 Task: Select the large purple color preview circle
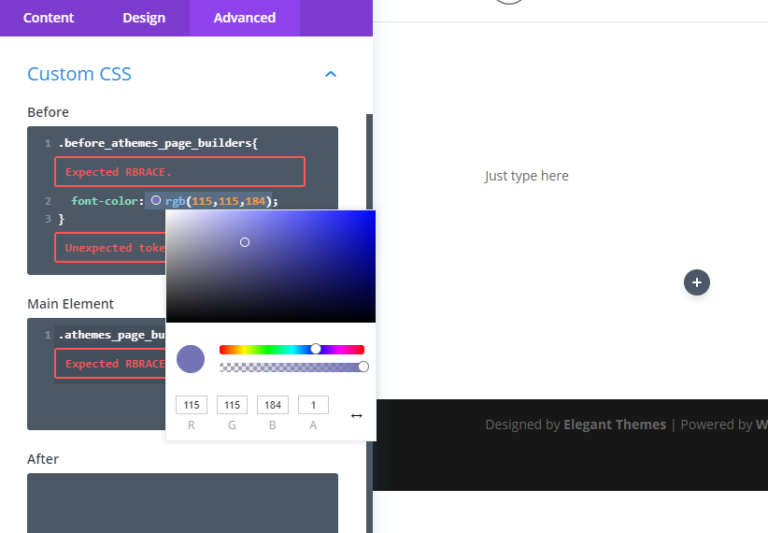(191, 359)
